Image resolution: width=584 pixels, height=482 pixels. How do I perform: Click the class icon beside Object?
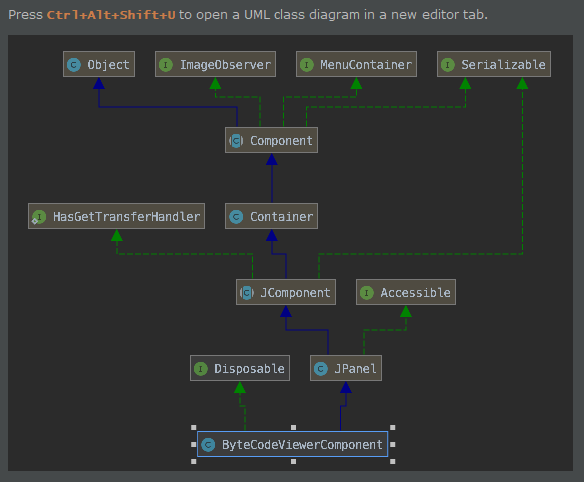[x=74, y=65]
